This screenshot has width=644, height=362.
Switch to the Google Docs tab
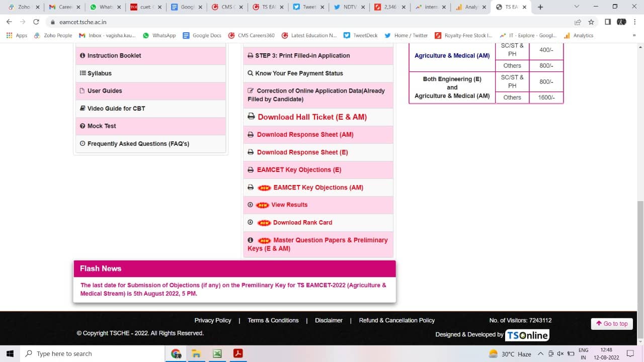[x=186, y=7]
